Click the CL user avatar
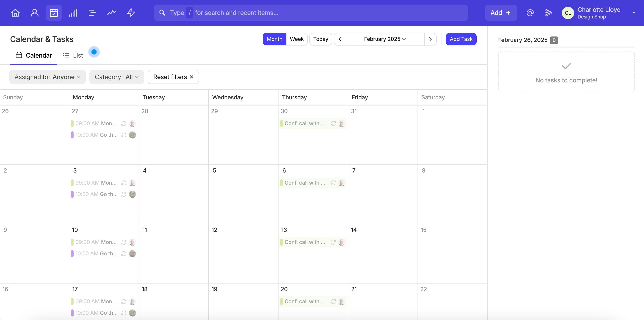Screen dimensions: 644x320 568,13
